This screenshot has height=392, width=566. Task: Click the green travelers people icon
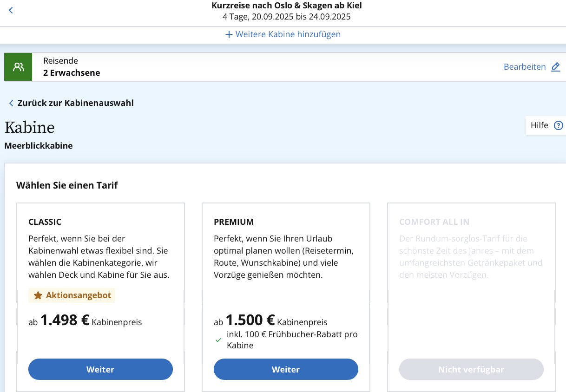point(18,67)
